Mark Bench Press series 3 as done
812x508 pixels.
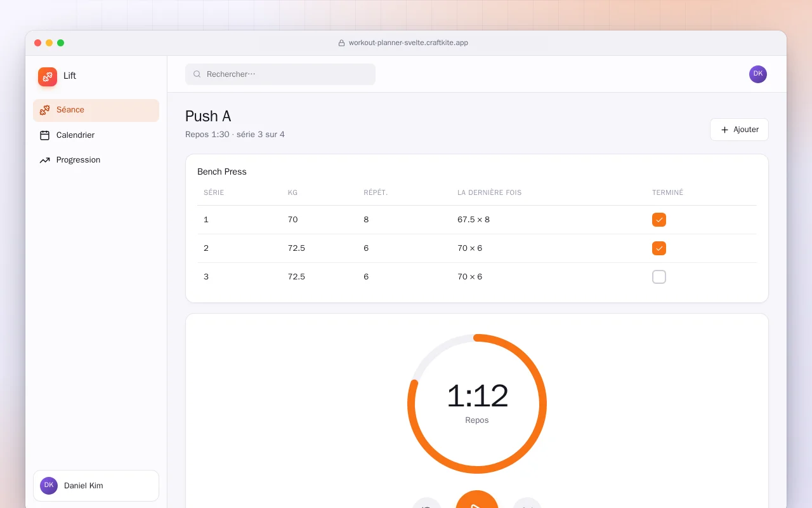coord(659,277)
